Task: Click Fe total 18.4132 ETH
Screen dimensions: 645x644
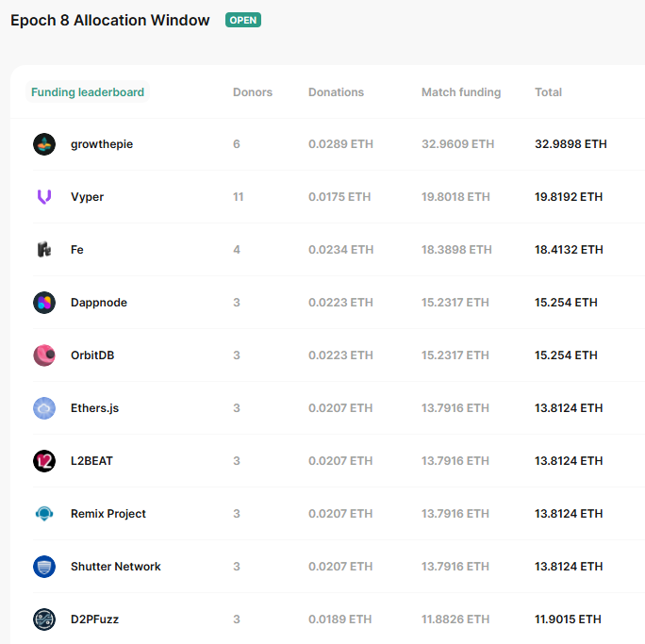Action: point(569,250)
